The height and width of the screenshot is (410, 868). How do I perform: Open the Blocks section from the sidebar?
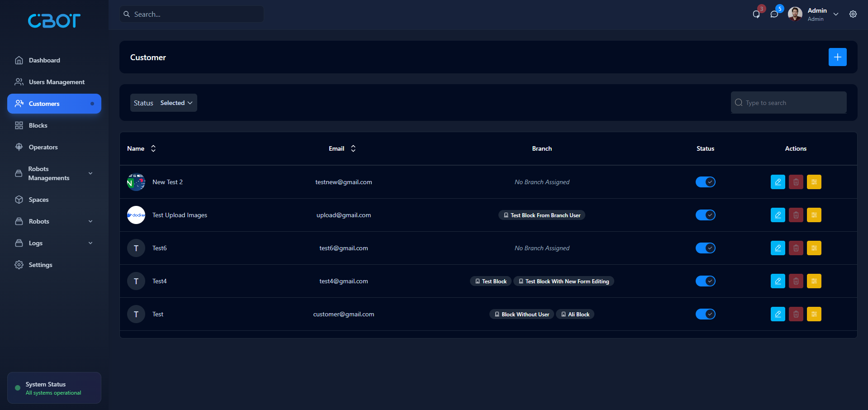tap(38, 125)
